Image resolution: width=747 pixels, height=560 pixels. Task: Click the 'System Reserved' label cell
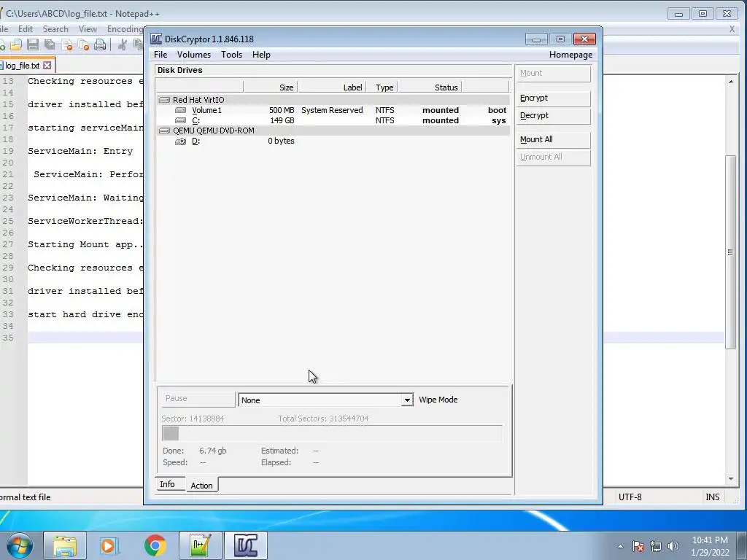(x=332, y=111)
